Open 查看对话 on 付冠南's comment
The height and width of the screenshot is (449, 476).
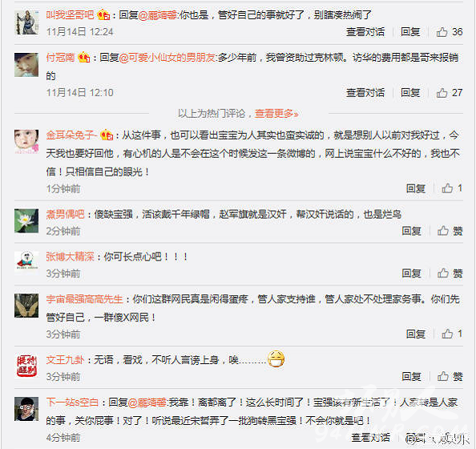click(x=365, y=93)
